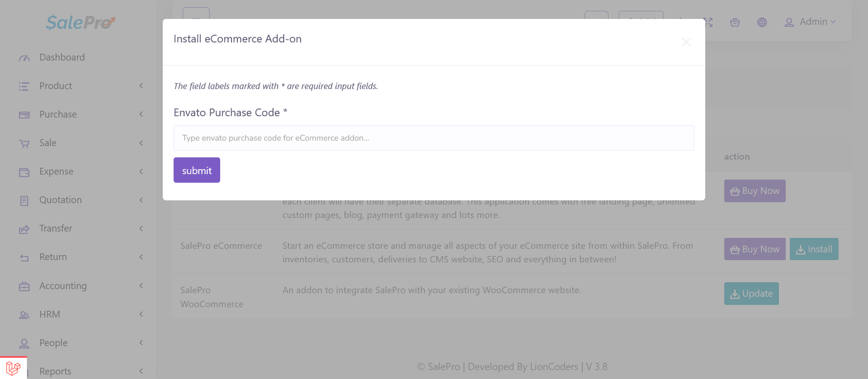This screenshot has width=868, height=379.
Task: Click the SalePro logo
Action: click(80, 22)
